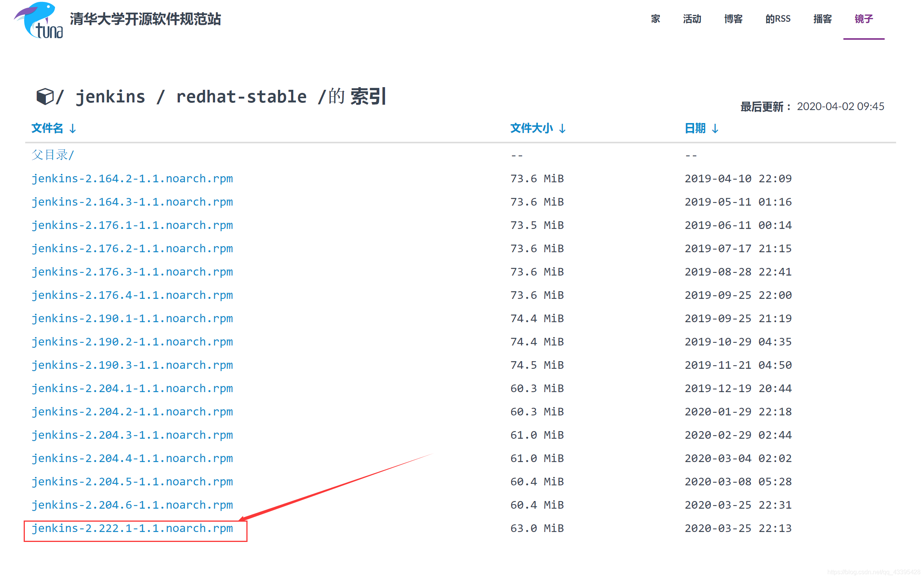Download jenkins-2.190.1-1.1.noarch.rpm
The height and width of the screenshot is (579, 924).
[132, 319]
